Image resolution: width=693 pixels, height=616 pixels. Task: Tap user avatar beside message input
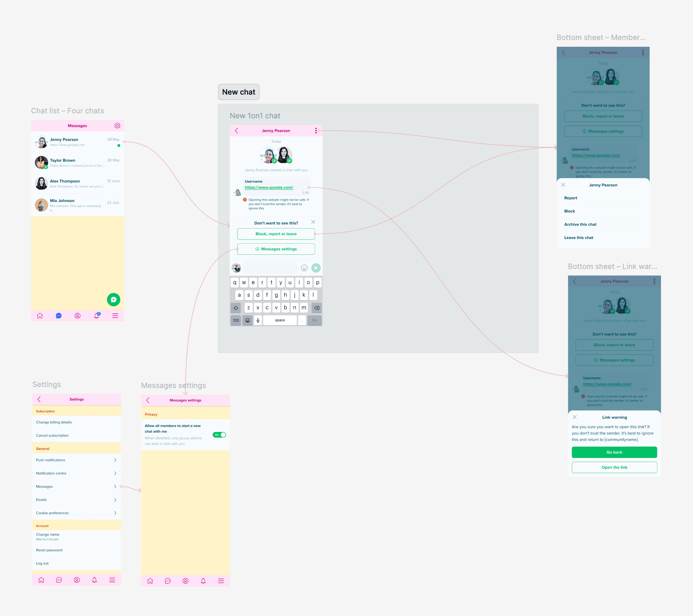click(236, 268)
